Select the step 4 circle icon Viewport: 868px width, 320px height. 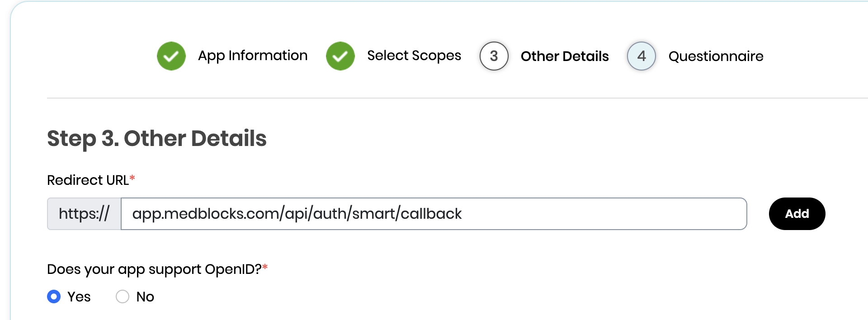tap(642, 56)
